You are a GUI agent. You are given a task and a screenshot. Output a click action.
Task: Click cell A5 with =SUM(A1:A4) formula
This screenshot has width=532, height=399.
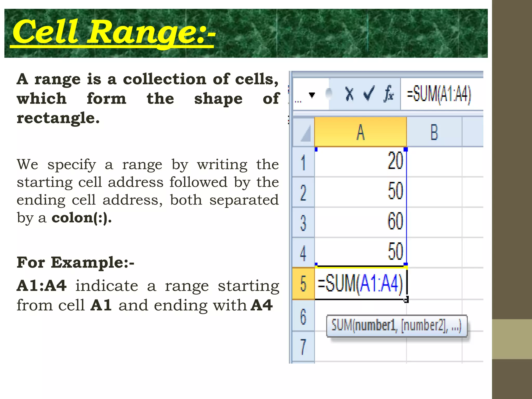361,283
